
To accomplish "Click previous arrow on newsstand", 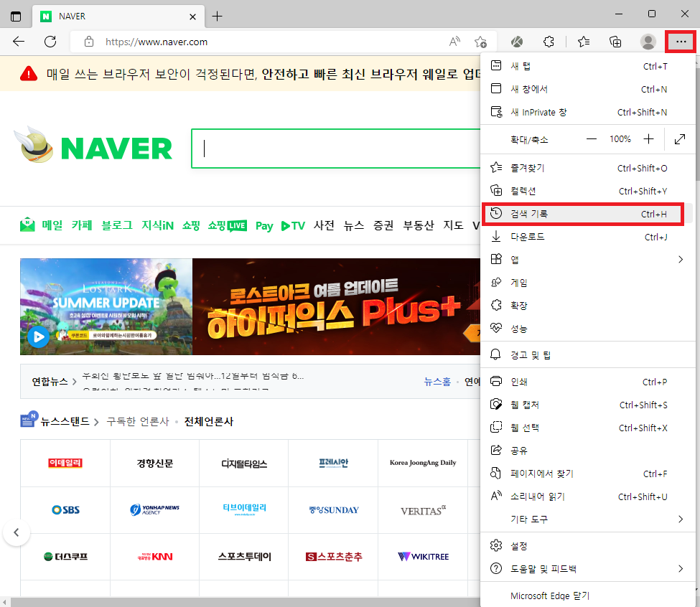I will [17, 532].
